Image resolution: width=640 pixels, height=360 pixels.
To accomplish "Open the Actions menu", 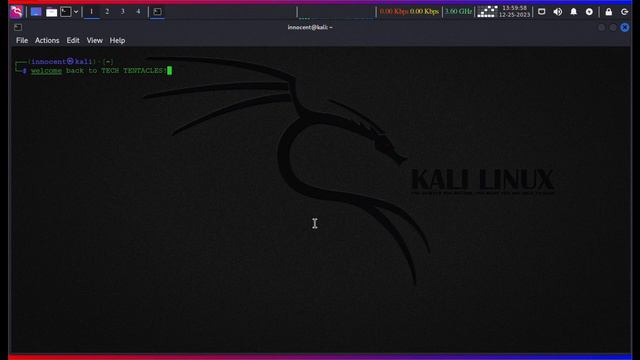I will 47,40.
